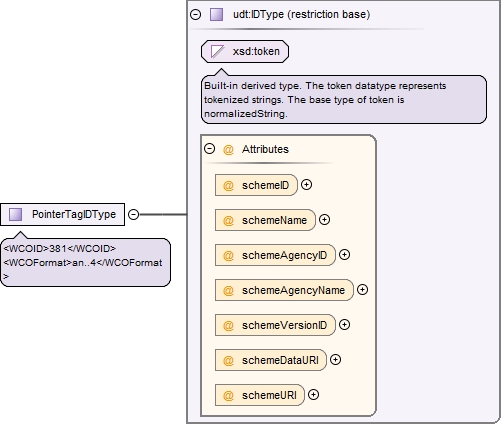This screenshot has height=425, width=502.
Task: Collapse the PointerTagIDType node
Action: pos(133,214)
